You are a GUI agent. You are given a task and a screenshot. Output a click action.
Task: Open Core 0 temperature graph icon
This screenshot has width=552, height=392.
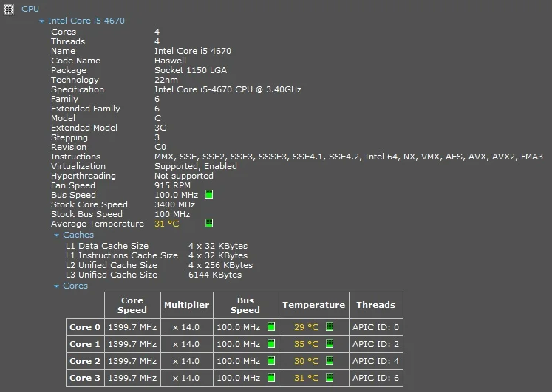pos(330,326)
